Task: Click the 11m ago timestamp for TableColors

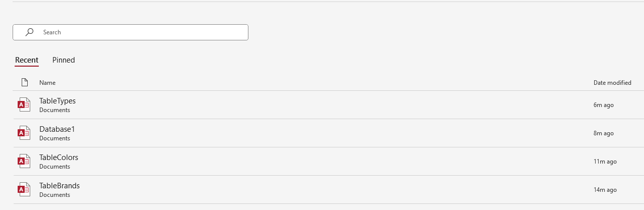Action: [x=605, y=162]
